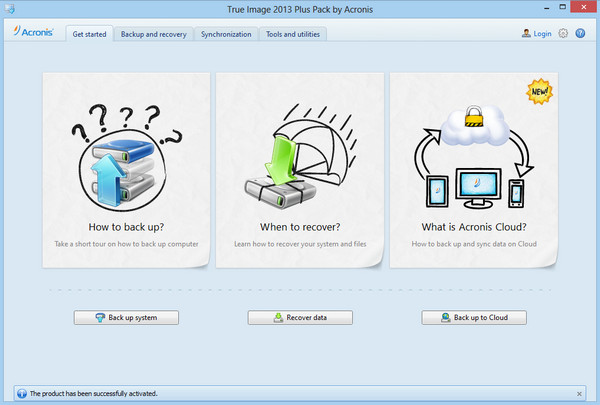Viewport: 600px width, 405px height.
Task: Click the blue help question mark icon
Action: (x=580, y=33)
